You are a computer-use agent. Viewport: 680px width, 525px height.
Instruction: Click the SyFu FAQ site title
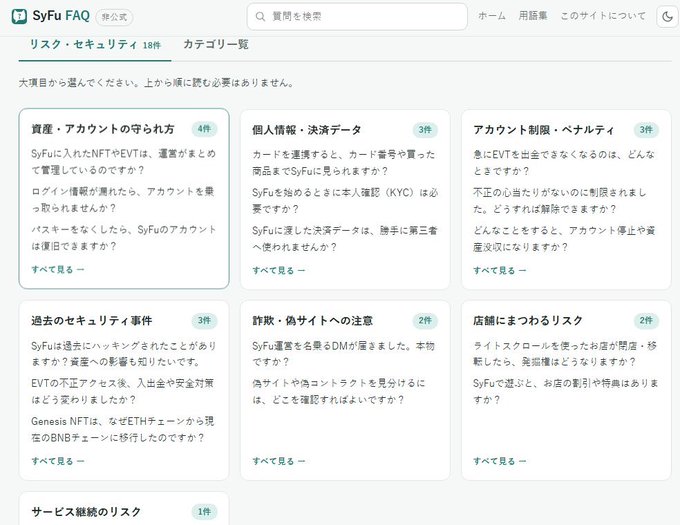[x=61, y=16]
